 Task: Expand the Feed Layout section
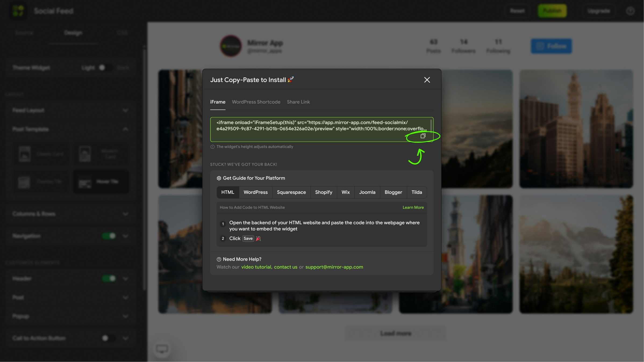(x=125, y=110)
